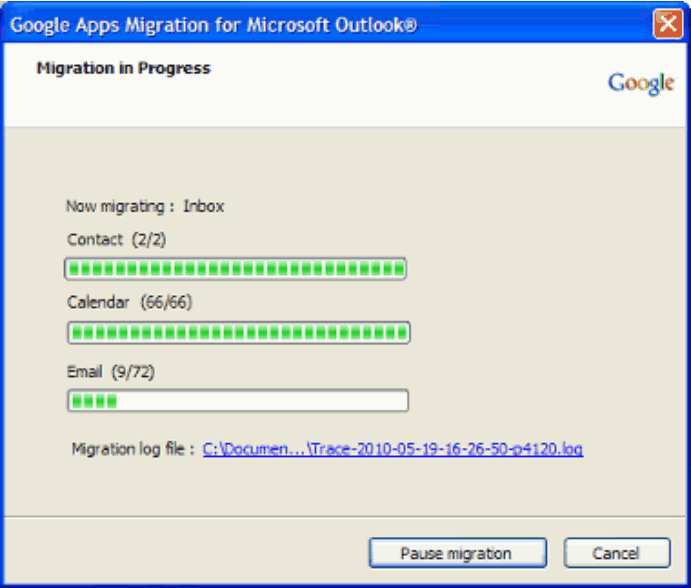Click the 'Calendar (66/66)' label

click(x=130, y=302)
